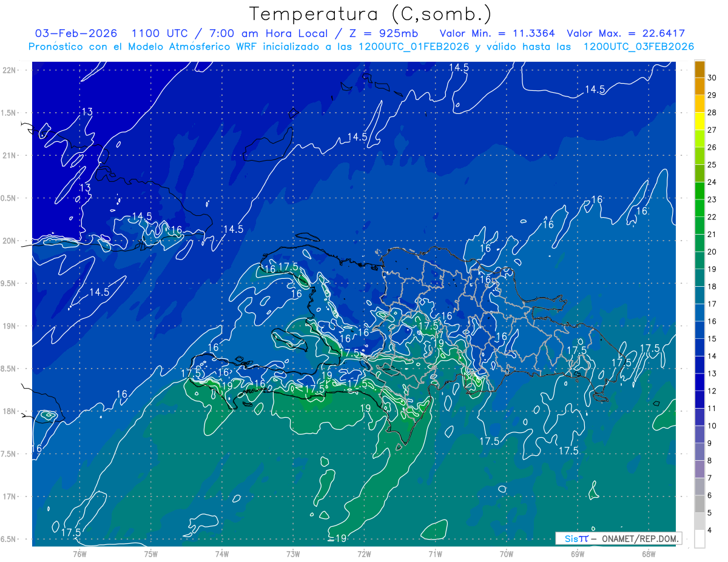This screenshot has height=562, width=728.
Task: Click the color bar value '10'
Action: [712, 426]
